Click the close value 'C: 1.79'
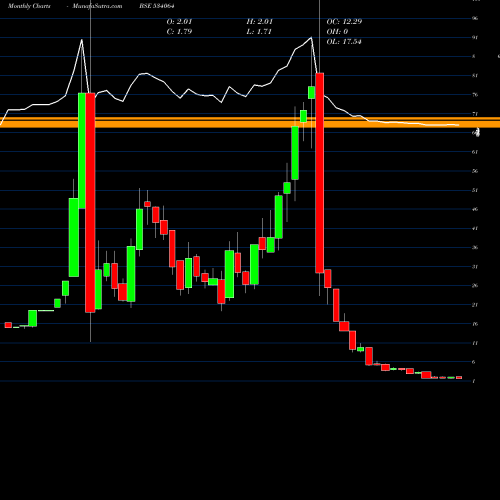The image size is (500, 500). coord(179,32)
